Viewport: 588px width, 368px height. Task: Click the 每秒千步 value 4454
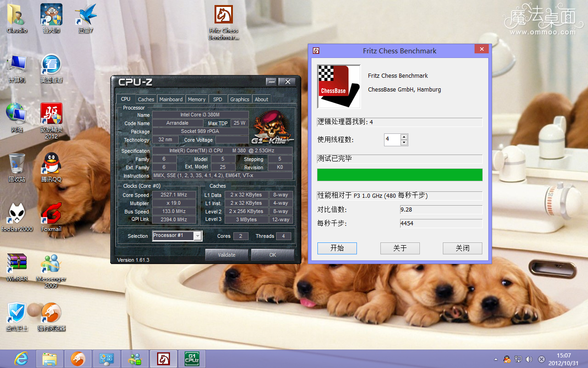441,224
